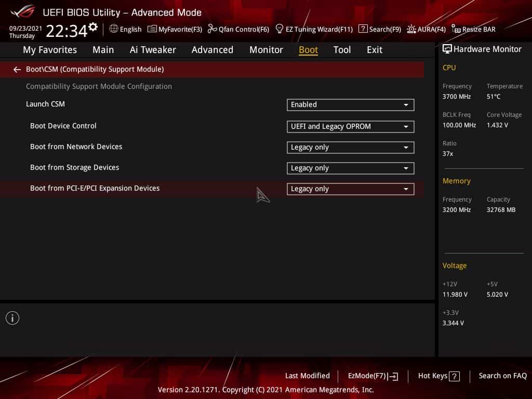
Task: Click the info circle icon
Action: (12, 318)
